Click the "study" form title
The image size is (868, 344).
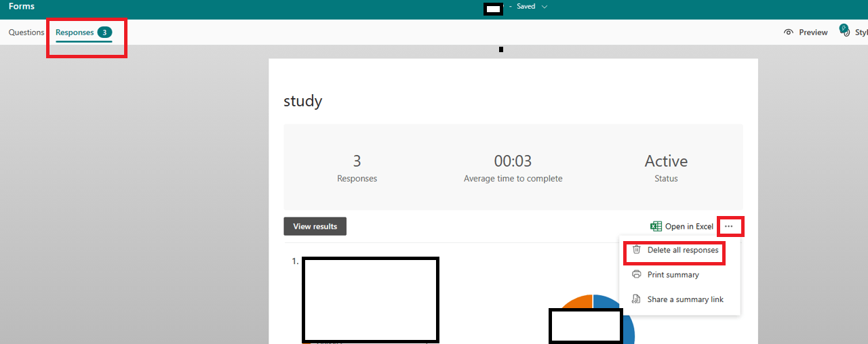click(x=303, y=102)
